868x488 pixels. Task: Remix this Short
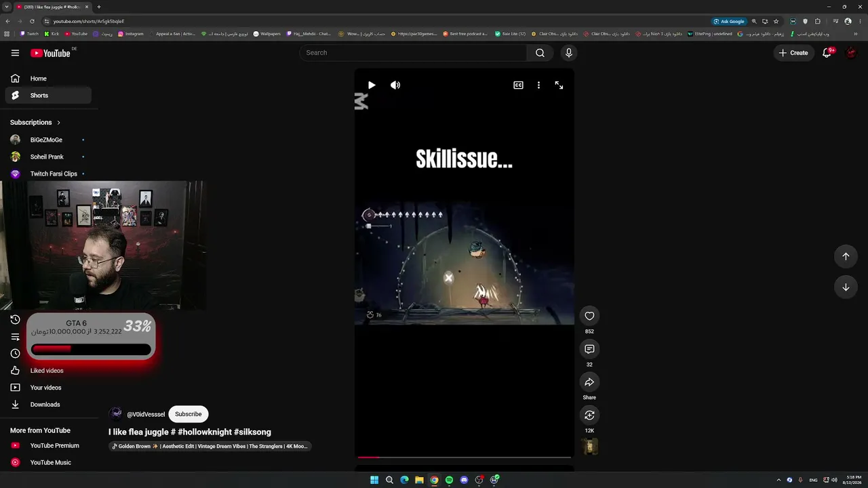click(x=589, y=415)
